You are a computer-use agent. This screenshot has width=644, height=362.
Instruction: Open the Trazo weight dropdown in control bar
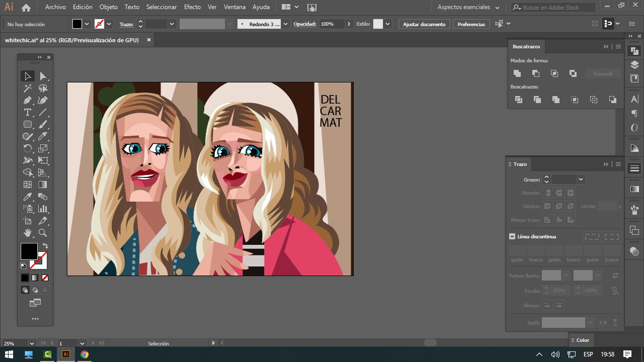172,24
